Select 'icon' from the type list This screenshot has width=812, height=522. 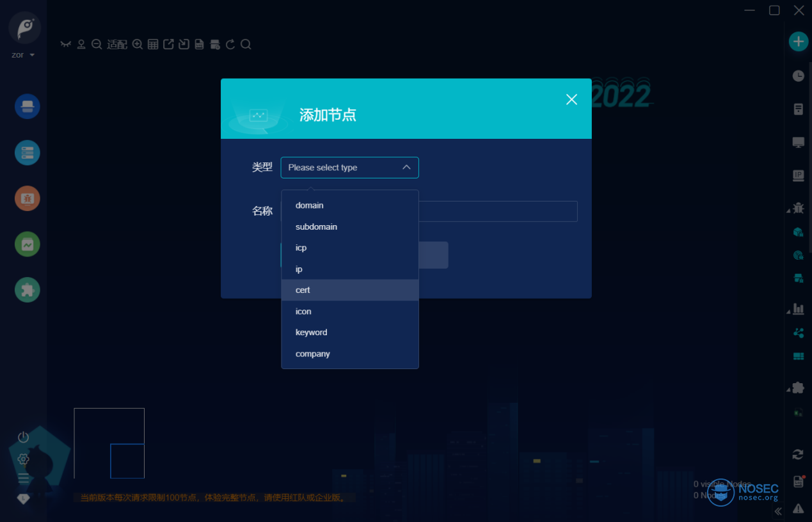(350, 312)
